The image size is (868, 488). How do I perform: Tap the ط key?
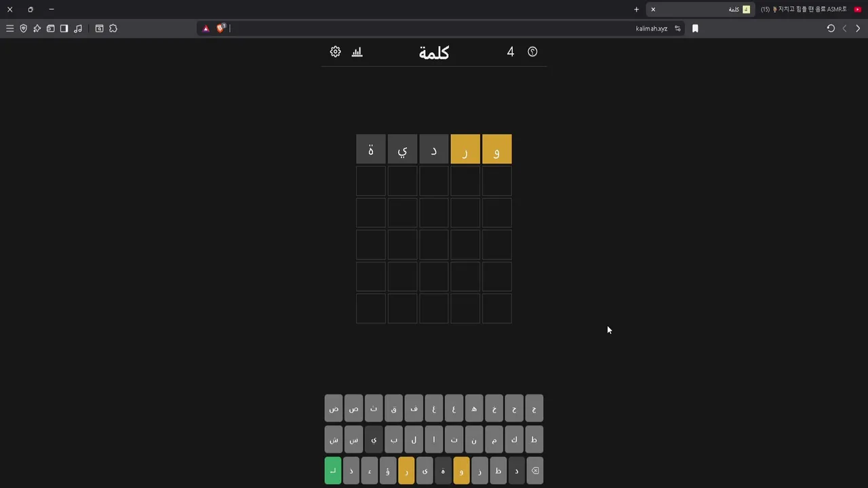point(534,440)
